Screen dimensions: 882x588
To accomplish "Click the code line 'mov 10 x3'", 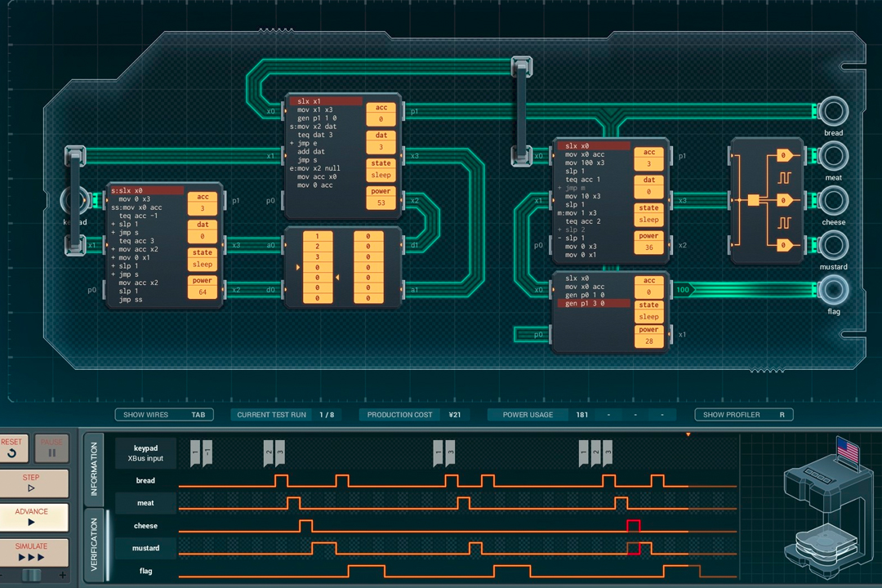I will (x=583, y=196).
